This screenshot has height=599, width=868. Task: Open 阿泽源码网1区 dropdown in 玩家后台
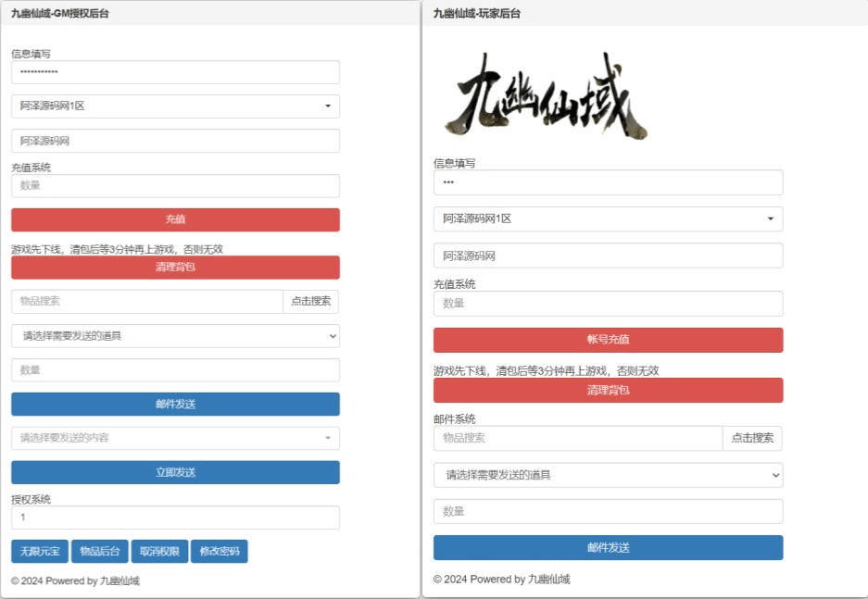tap(609, 219)
